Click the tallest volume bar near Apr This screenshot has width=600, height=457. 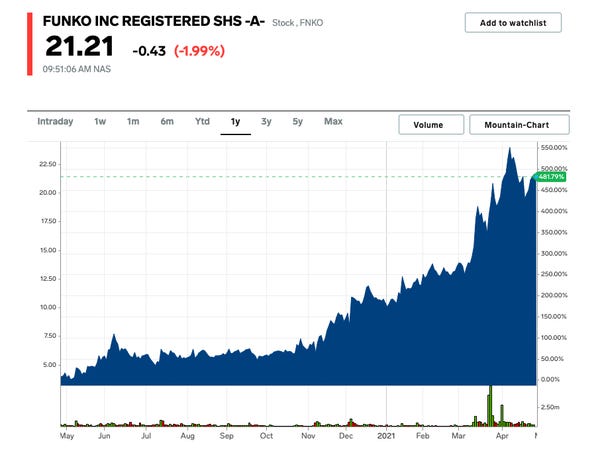[490, 406]
